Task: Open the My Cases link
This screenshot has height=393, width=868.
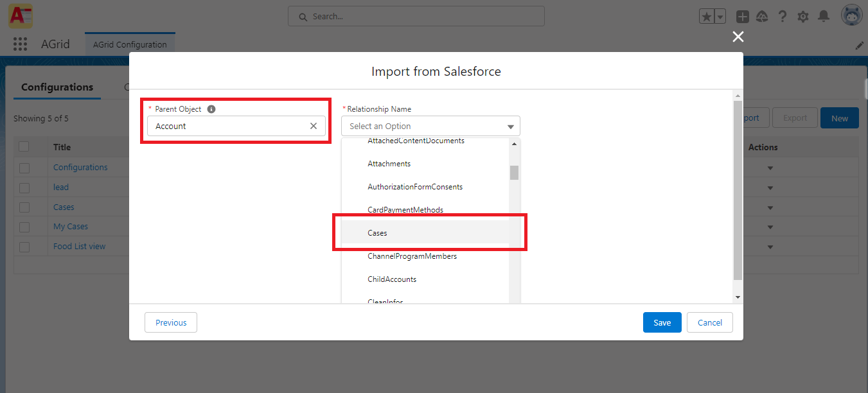Action: coord(71,227)
